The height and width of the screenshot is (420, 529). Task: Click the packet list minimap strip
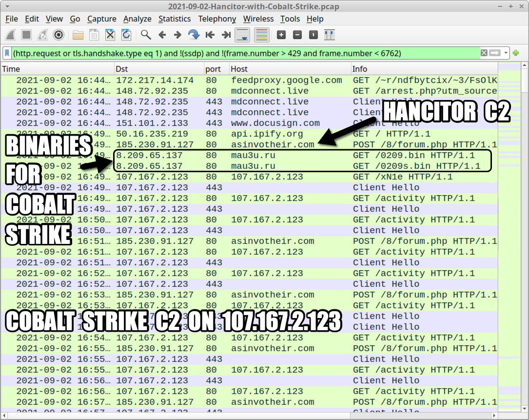(x=509, y=236)
